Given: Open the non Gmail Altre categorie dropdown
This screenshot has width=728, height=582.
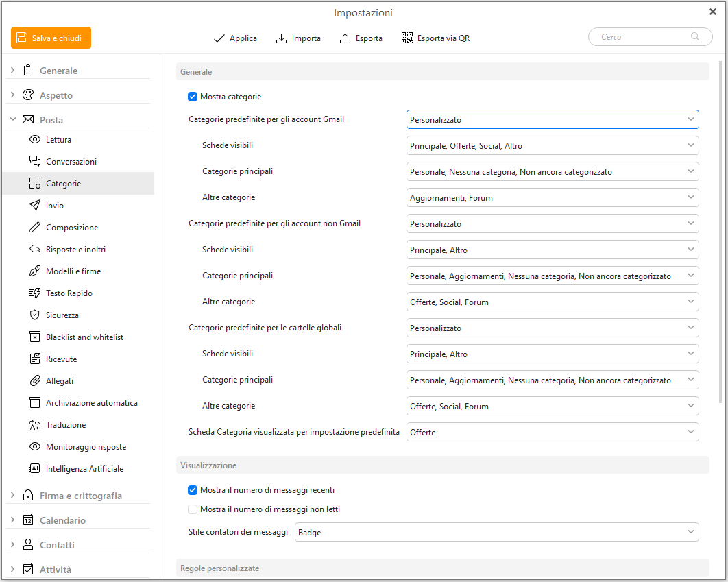Looking at the screenshot, I should pyautogui.click(x=553, y=302).
